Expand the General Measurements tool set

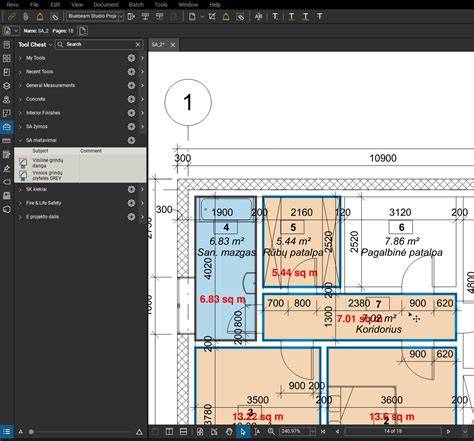[20, 86]
